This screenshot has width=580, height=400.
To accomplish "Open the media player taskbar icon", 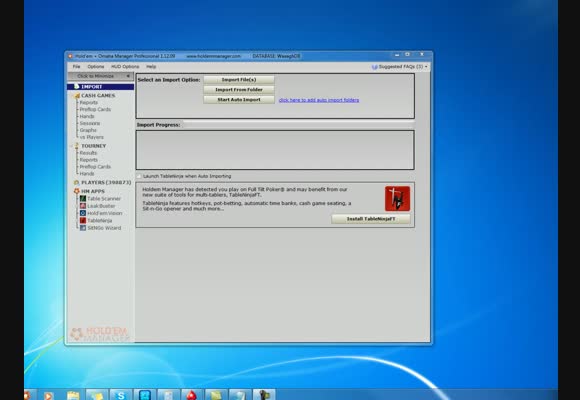I will [48, 396].
